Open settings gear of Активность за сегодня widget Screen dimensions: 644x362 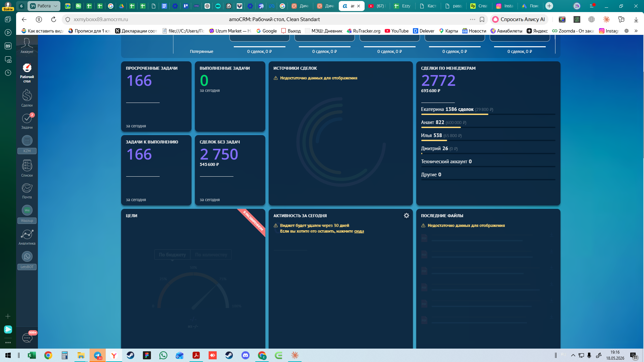pos(406,216)
